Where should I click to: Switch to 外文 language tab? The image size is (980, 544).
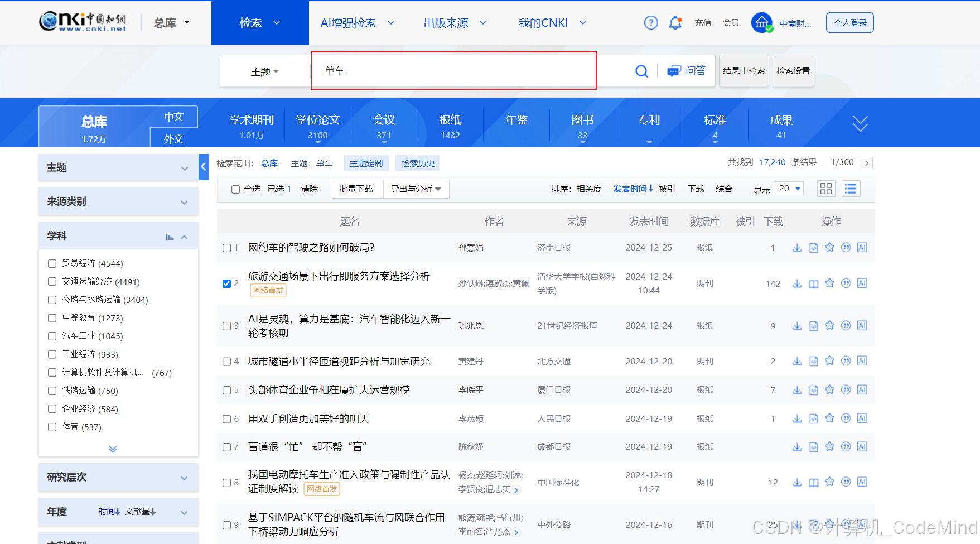[x=174, y=138]
